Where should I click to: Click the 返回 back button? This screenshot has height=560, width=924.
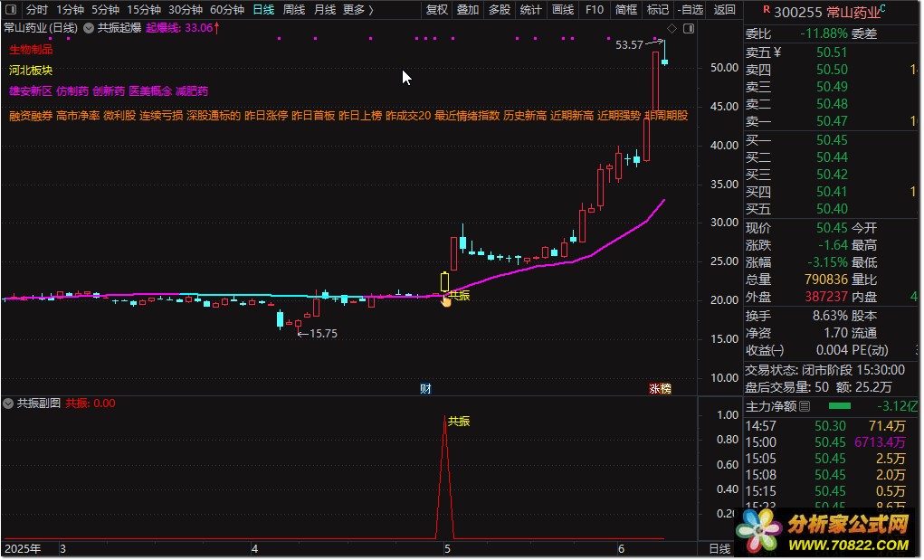(724, 9)
